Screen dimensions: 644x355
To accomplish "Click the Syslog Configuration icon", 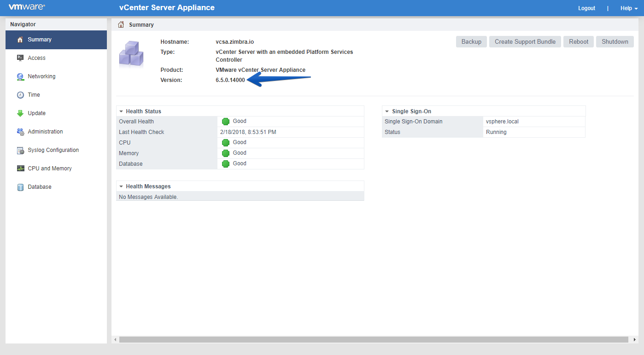I will coord(20,150).
